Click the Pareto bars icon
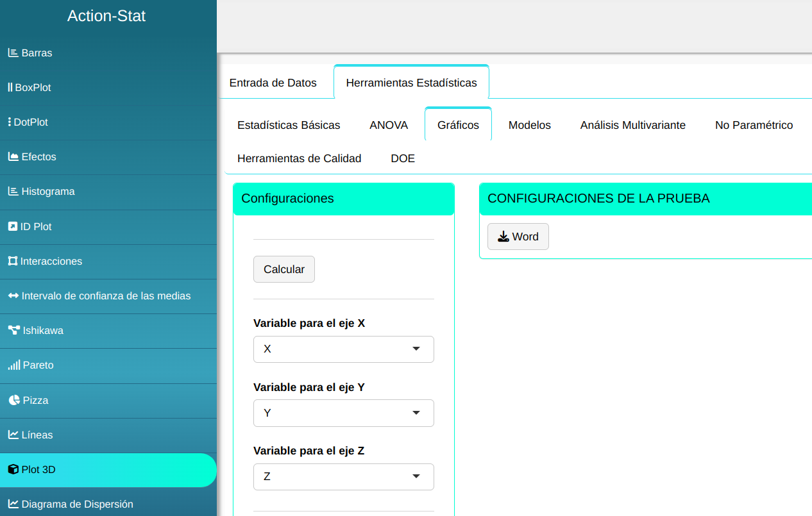The width and height of the screenshot is (812, 516). 13,365
